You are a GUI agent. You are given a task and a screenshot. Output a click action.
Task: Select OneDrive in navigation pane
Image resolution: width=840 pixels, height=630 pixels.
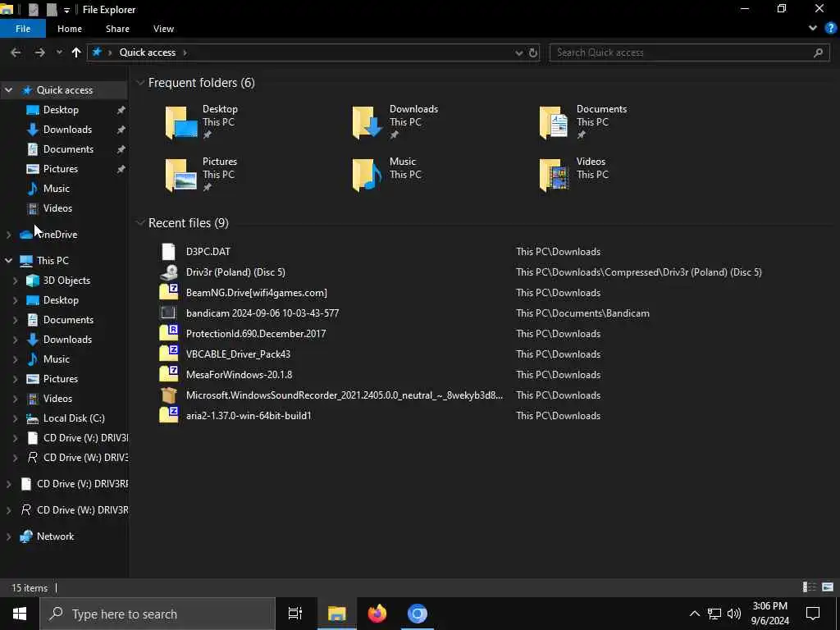(57, 235)
